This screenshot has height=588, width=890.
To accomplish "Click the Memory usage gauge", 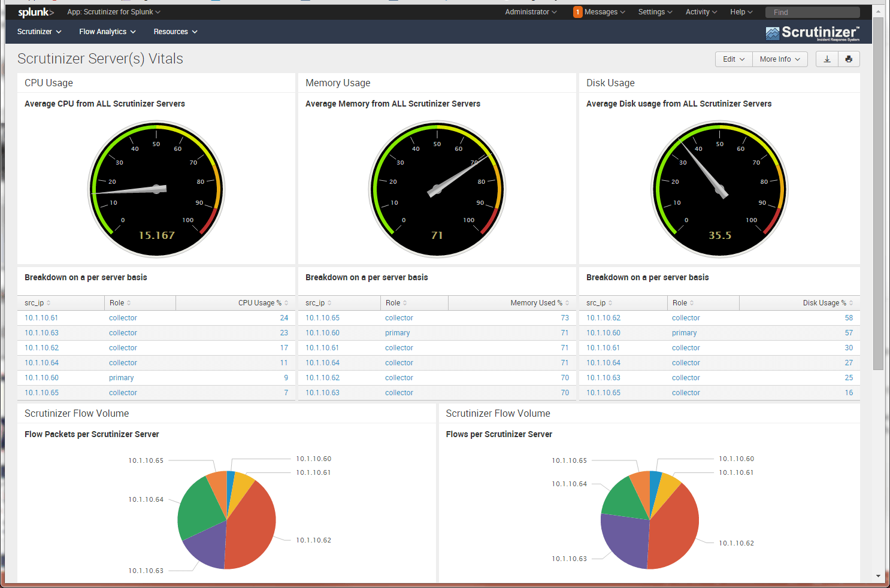I will tap(437, 189).
